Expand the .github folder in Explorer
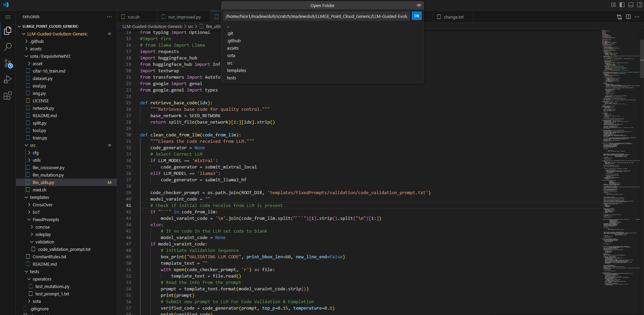The height and width of the screenshot is (315, 644). [x=26, y=41]
